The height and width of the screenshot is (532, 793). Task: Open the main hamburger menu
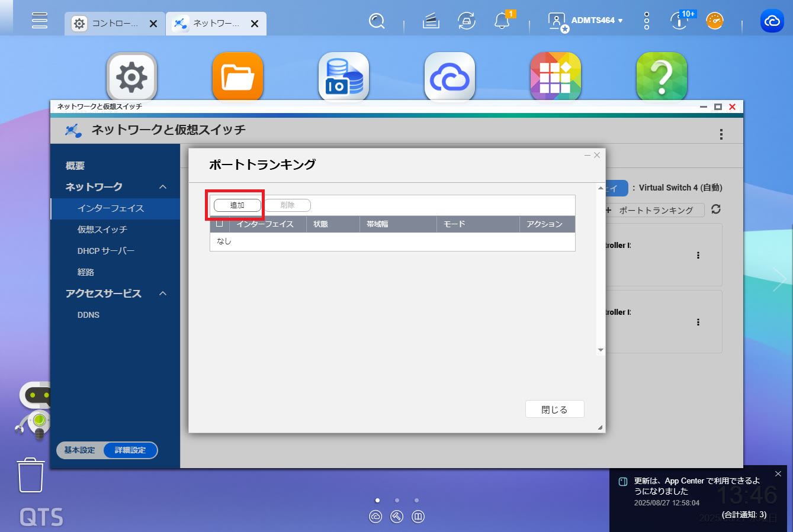40,21
